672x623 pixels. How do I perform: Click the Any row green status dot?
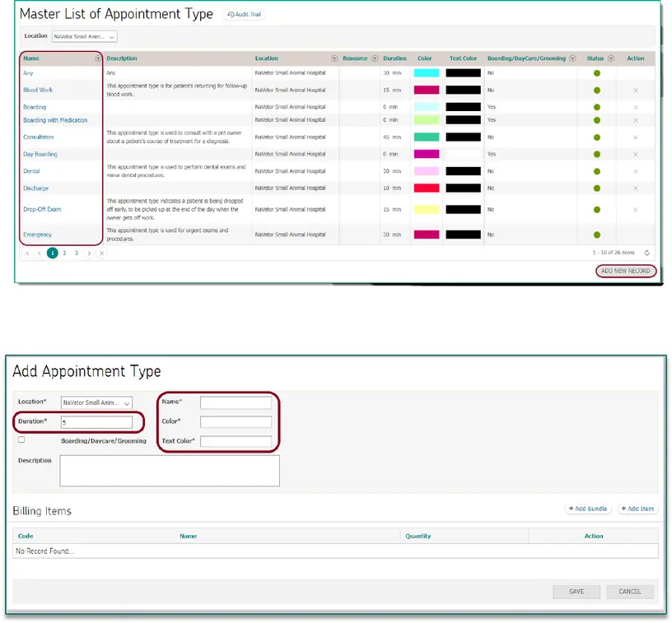coord(596,73)
